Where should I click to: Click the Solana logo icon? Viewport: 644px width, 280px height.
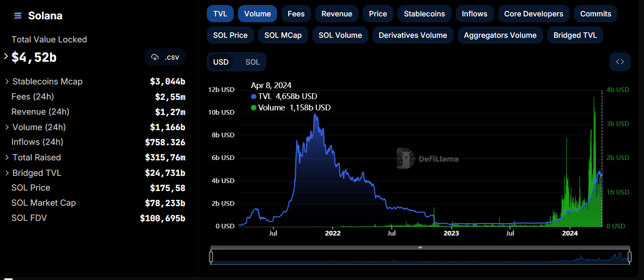coord(18,16)
